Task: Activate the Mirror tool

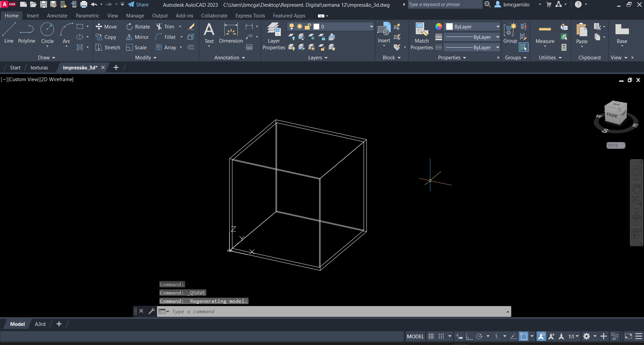Action: [x=138, y=37]
